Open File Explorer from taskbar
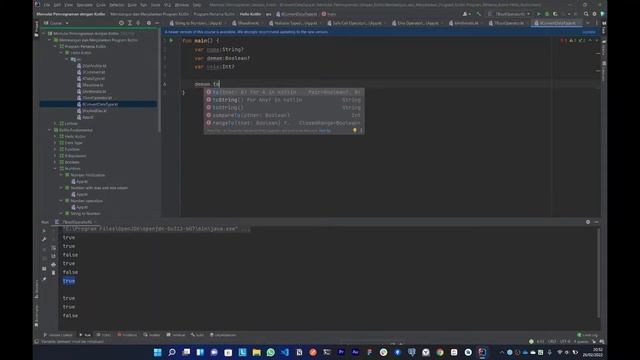The height and width of the screenshot is (360, 640). pos(256,352)
